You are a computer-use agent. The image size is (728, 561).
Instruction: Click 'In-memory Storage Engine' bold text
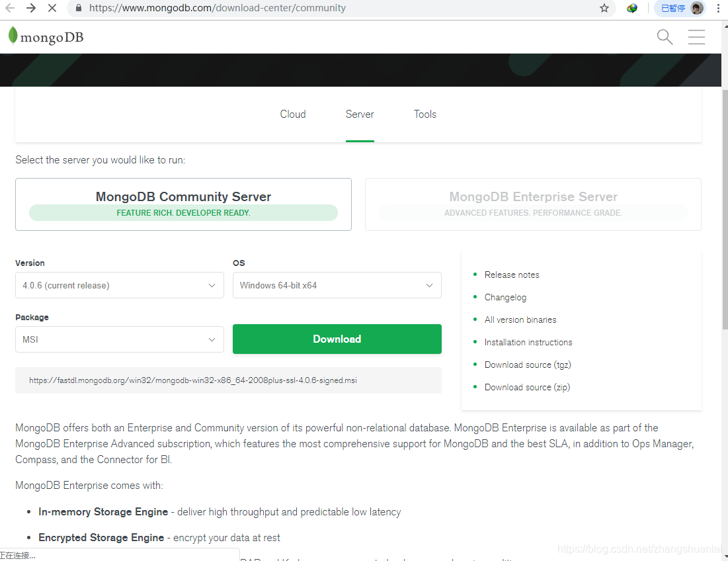click(103, 512)
